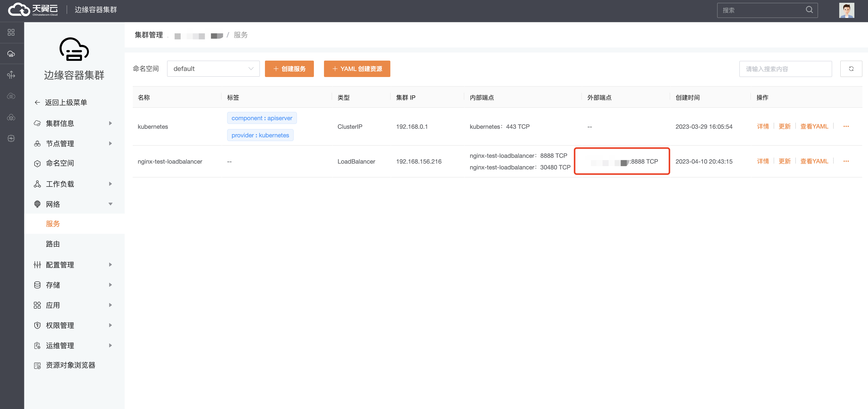The width and height of the screenshot is (868, 409).
Task: Expand 工作负载 submenu arrow
Action: tap(110, 184)
